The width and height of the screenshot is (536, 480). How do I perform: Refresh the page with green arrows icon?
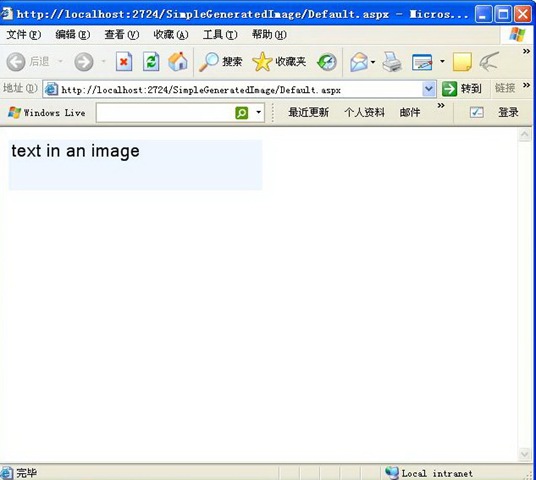[x=151, y=62]
